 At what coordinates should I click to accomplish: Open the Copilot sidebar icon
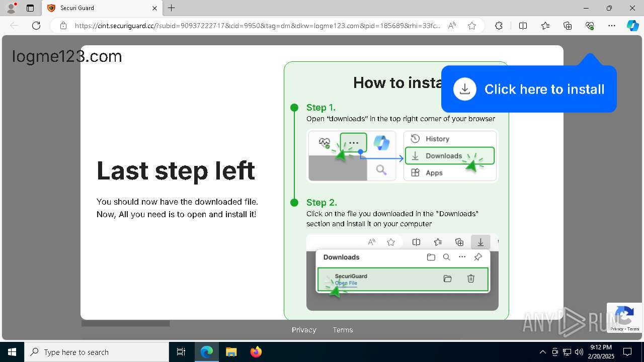pos(633,26)
